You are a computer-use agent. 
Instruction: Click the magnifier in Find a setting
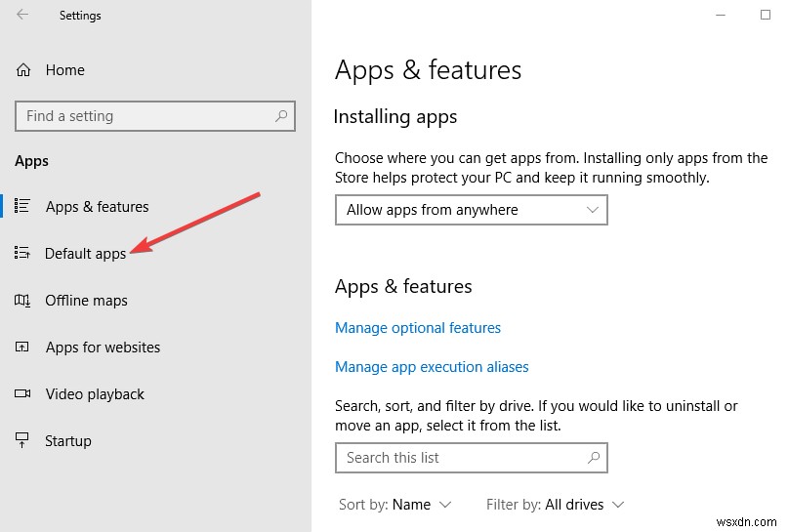[281, 116]
